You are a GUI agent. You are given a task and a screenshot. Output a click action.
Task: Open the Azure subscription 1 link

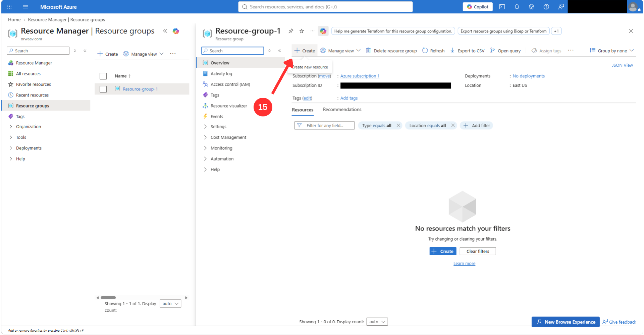[360, 76]
